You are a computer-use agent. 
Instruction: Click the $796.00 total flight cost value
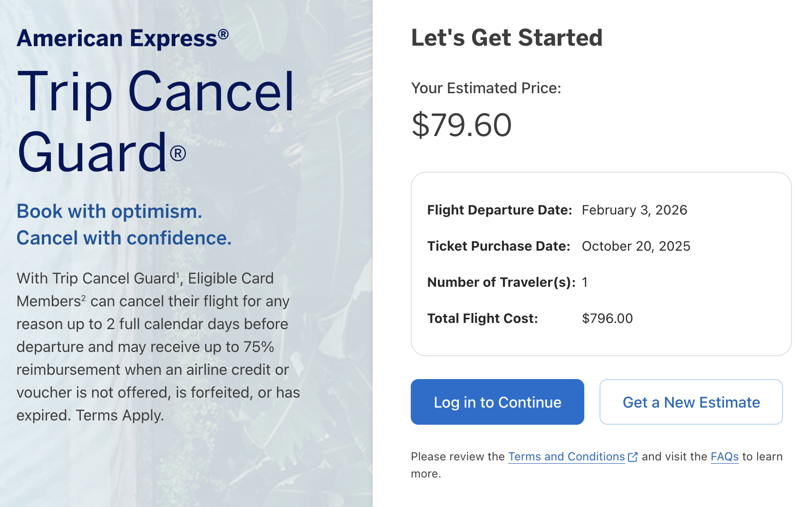(x=607, y=319)
